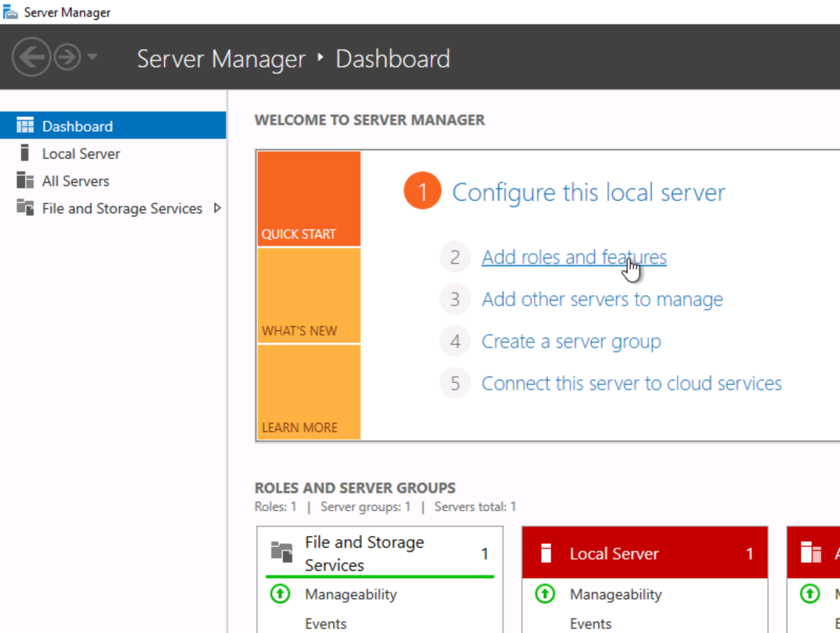Click the number 5 step circle

coord(455,383)
